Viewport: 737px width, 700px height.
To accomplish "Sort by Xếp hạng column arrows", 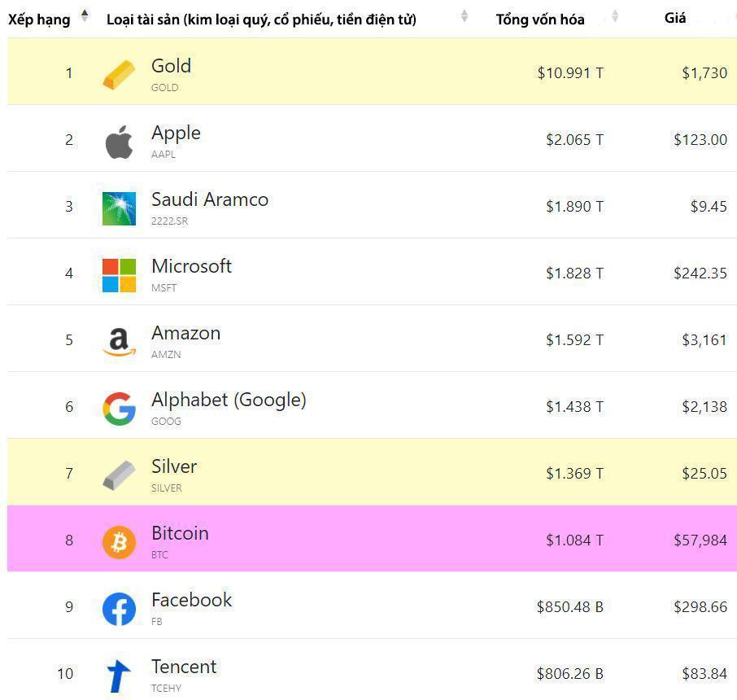I will click(x=85, y=15).
